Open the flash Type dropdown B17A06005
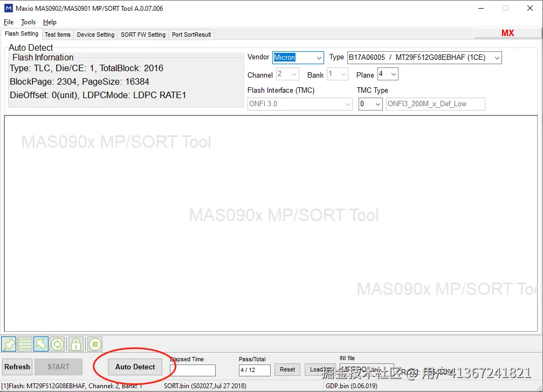Image resolution: width=543 pixels, height=392 pixels. pyautogui.click(x=424, y=58)
